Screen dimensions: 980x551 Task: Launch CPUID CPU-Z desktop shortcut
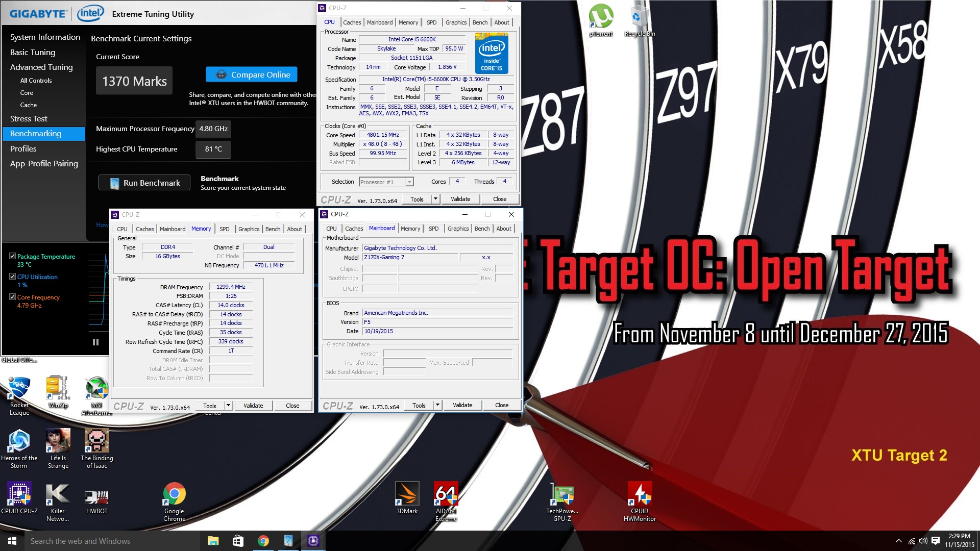click(x=19, y=498)
